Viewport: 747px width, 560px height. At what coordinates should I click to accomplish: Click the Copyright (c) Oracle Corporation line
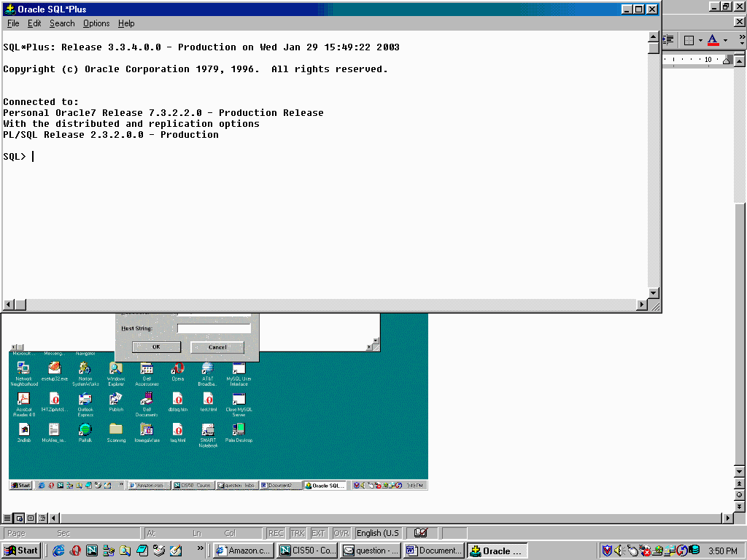pyautogui.click(x=196, y=69)
